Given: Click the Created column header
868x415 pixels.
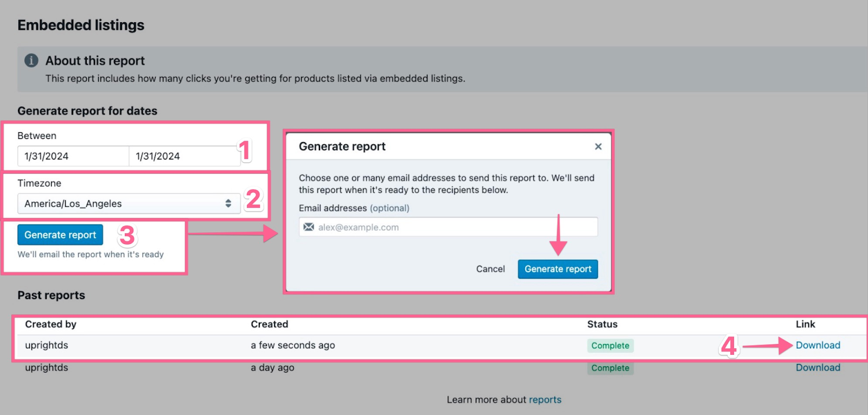Looking at the screenshot, I should (x=269, y=324).
